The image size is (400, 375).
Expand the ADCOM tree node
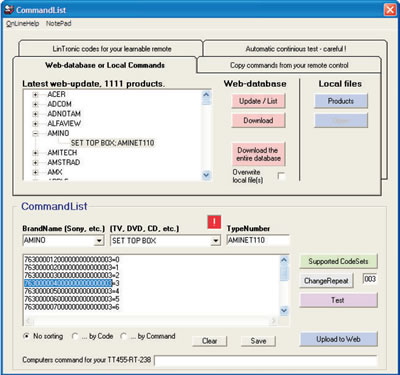pos(35,104)
